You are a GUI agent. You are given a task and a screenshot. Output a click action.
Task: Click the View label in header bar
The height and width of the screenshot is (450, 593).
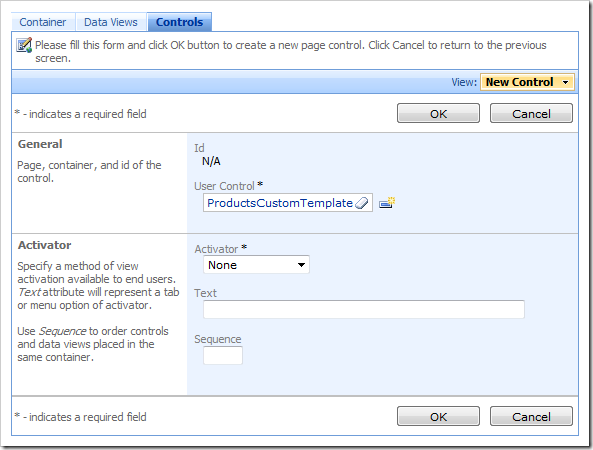pyautogui.click(x=464, y=82)
